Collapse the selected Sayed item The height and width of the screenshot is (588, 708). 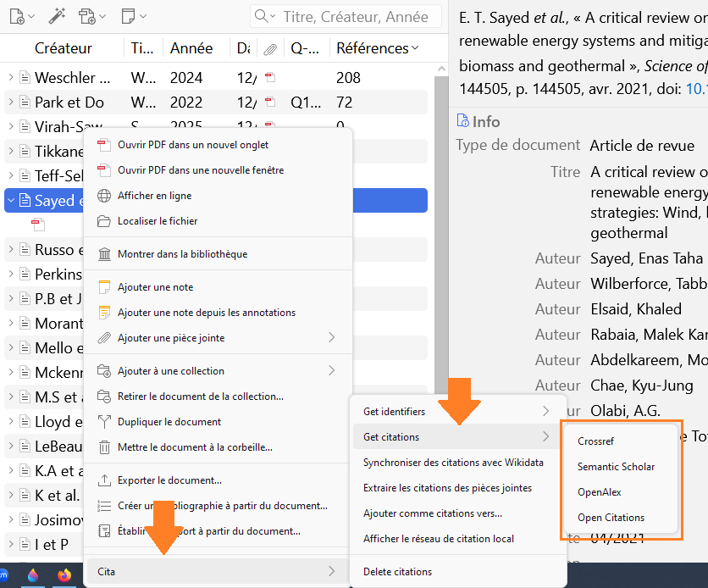coord(11,201)
